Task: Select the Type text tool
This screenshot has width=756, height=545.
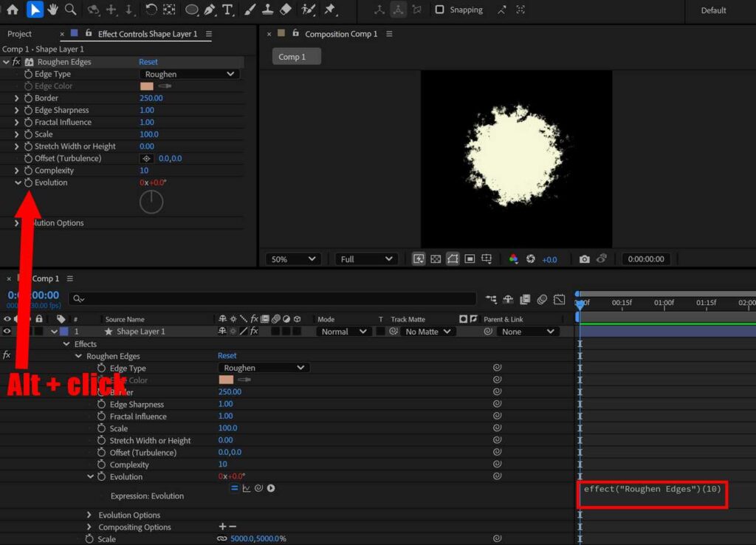Action: point(227,9)
